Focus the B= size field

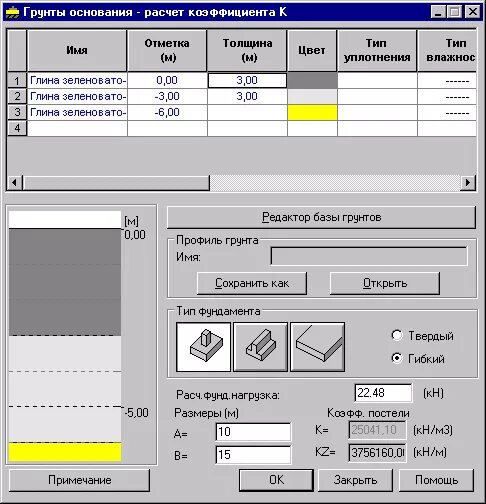click(x=253, y=455)
